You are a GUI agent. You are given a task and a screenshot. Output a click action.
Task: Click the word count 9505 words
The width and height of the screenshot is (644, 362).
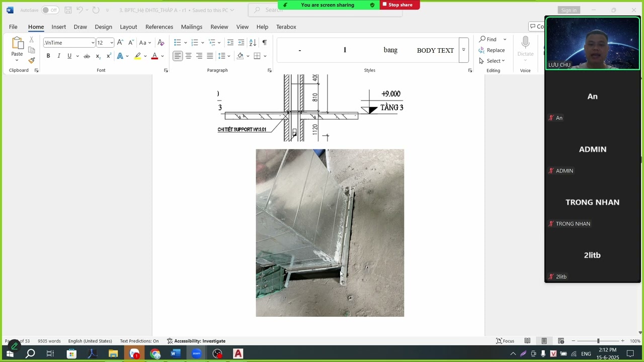pos(49,341)
